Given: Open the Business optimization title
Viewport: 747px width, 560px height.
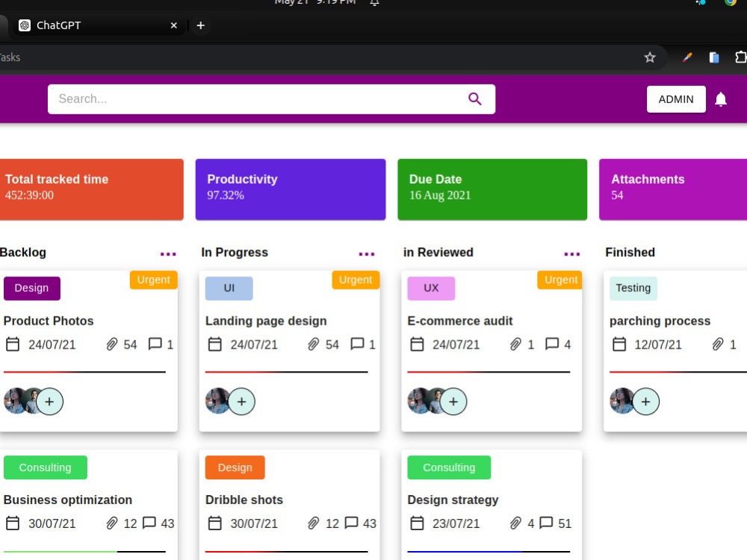Looking at the screenshot, I should tap(68, 500).
